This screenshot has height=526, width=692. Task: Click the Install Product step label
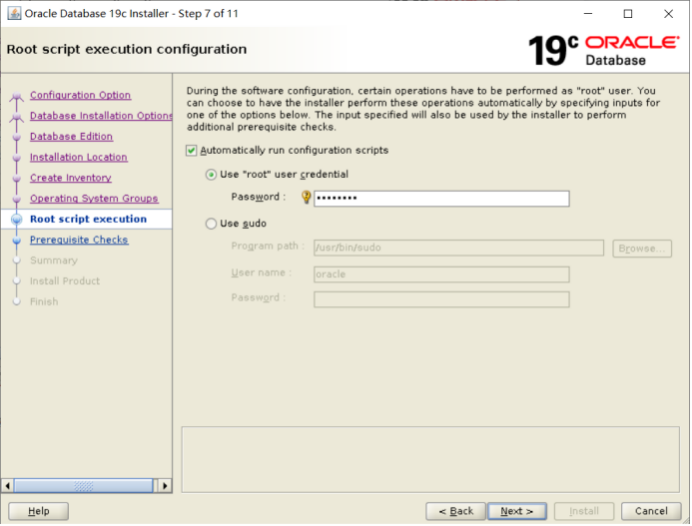(65, 281)
